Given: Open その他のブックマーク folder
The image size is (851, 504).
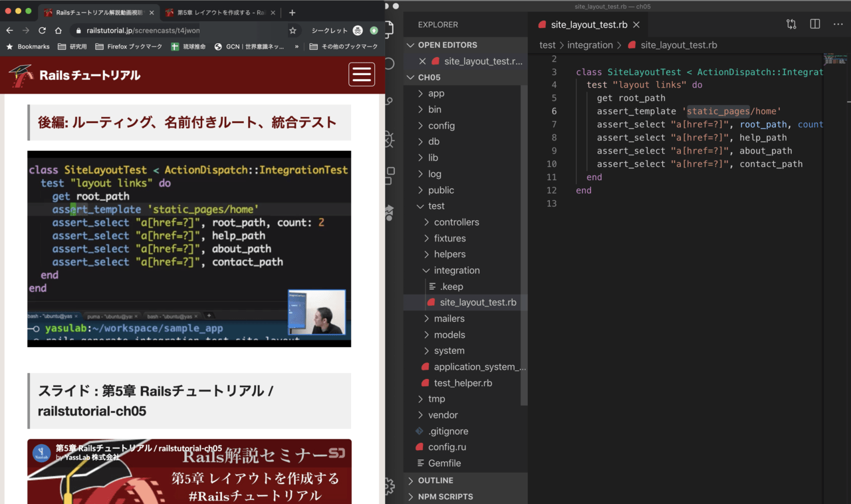Looking at the screenshot, I should point(344,47).
